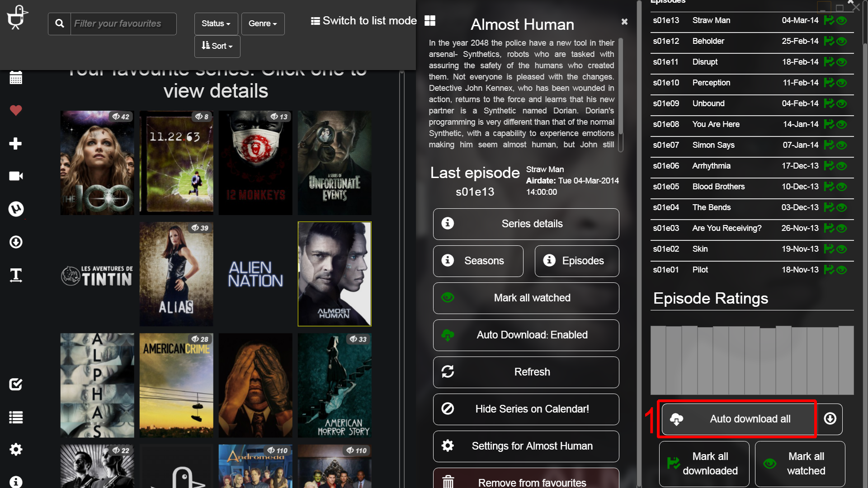Viewport: 868px width, 488px height.
Task: Toggle downloaded mark for Pilot episode
Action: coord(829,270)
